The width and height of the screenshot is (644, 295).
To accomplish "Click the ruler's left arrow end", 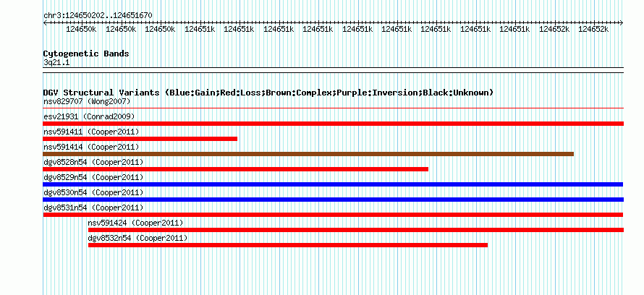I will click(x=45, y=22).
